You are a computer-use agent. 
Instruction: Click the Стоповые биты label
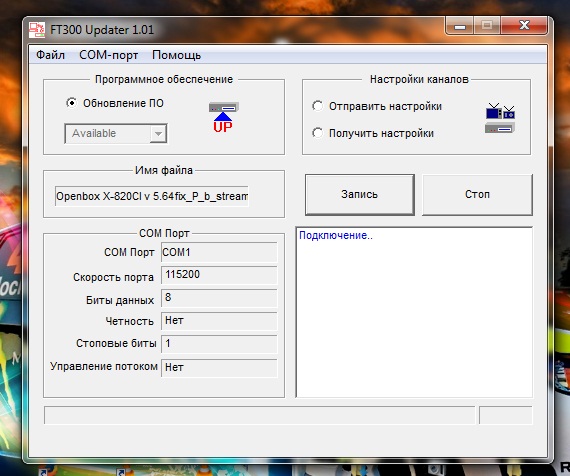point(116,343)
